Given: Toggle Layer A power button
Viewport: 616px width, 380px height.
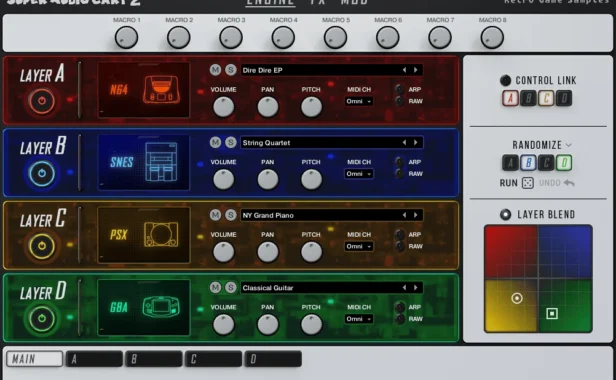Looking at the screenshot, I should pyautogui.click(x=42, y=101).
